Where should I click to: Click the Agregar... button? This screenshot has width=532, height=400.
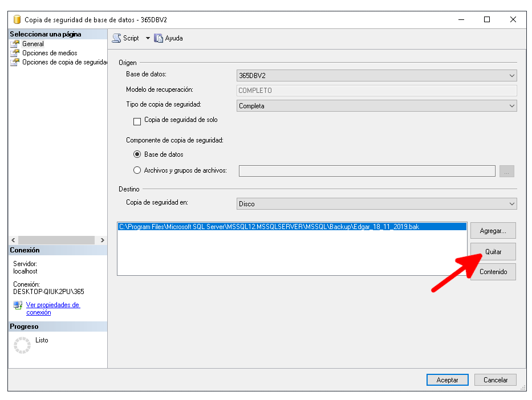point(493,231)
